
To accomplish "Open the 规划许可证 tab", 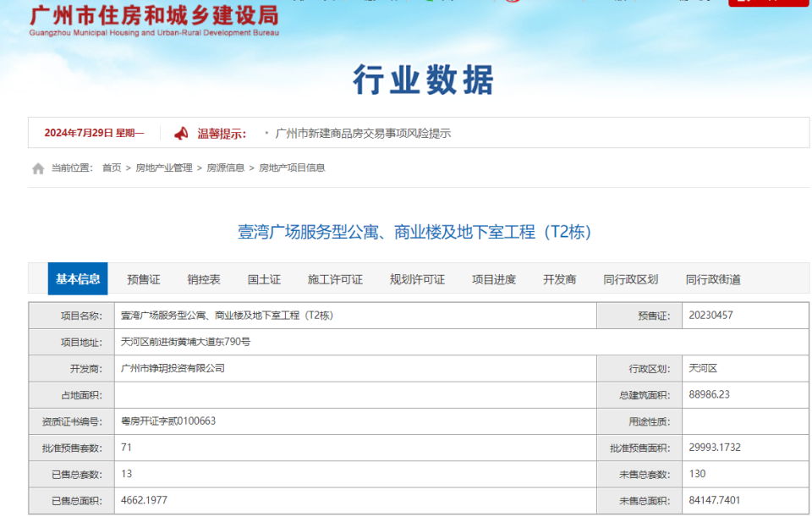I will [418, 278].
